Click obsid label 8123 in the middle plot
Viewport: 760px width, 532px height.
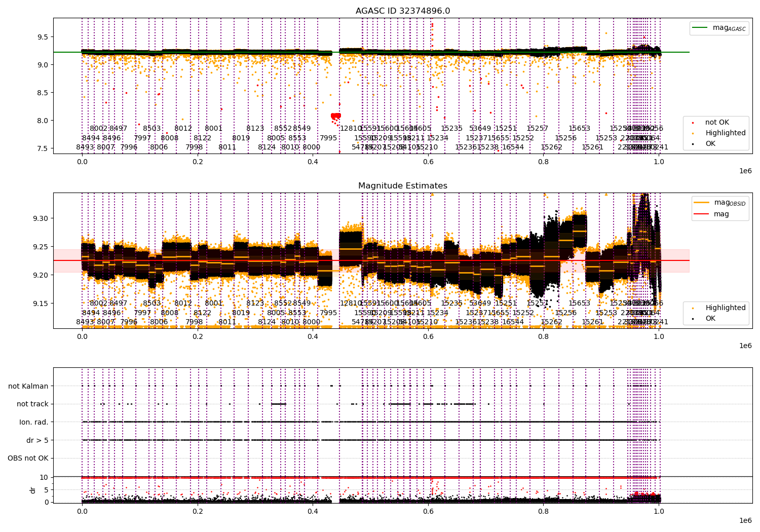click(x=255, y=303)
